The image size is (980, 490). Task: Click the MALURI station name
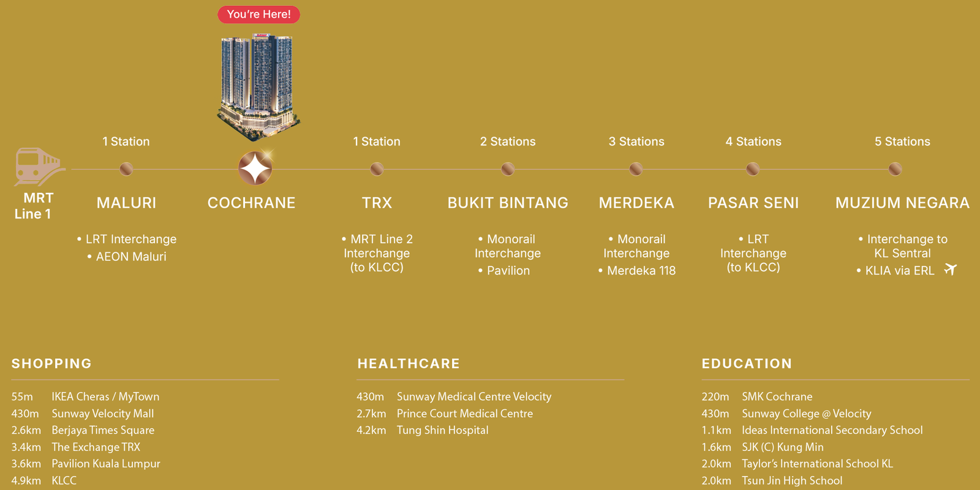[x=126, y=203]
